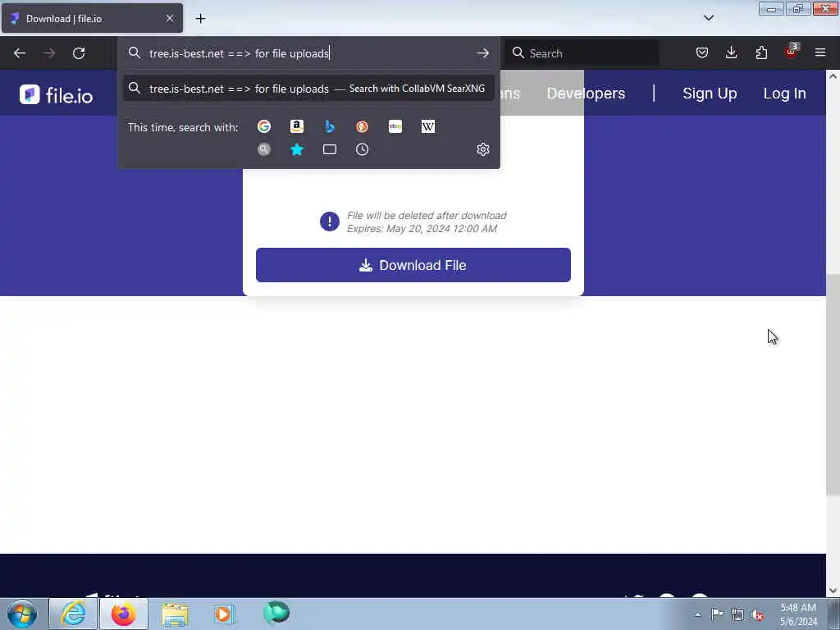Open the Pocket save icon
840x630 pixels.
[x=702, y=53]
